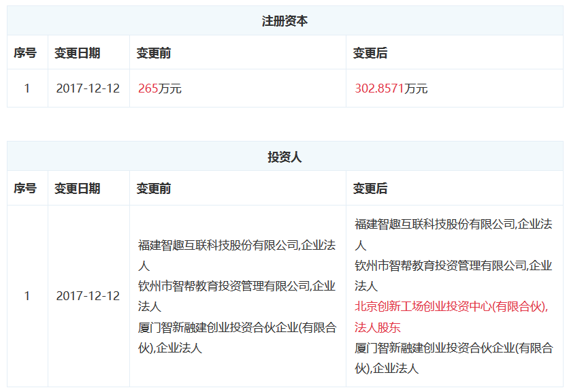Click the 2017-12-12 date in 注册资本 table

pos(88,88)
